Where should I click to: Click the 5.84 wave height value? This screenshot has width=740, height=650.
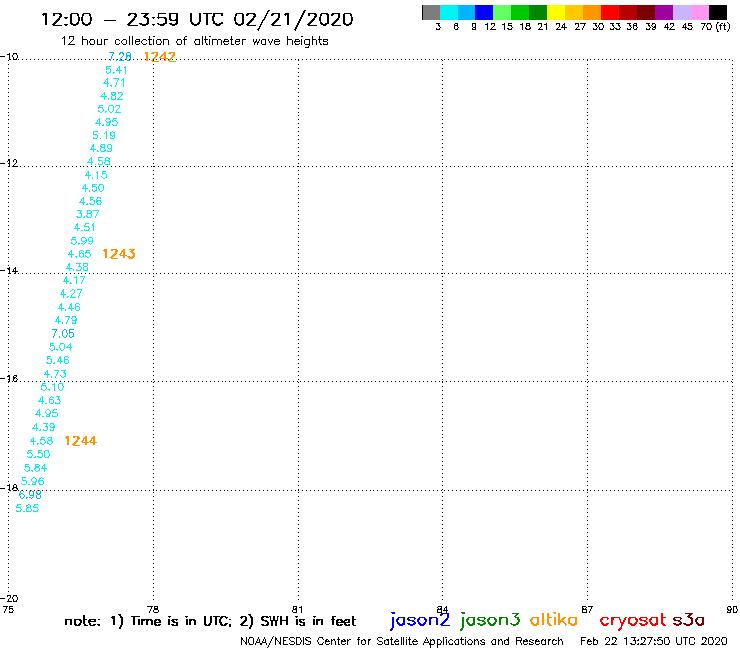[x=35, y=468]
